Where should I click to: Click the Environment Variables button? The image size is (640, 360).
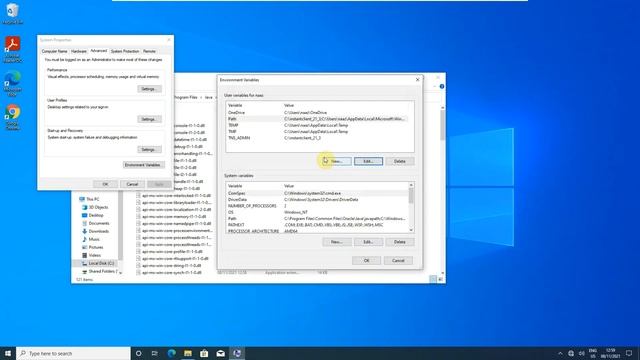point(143,165)
